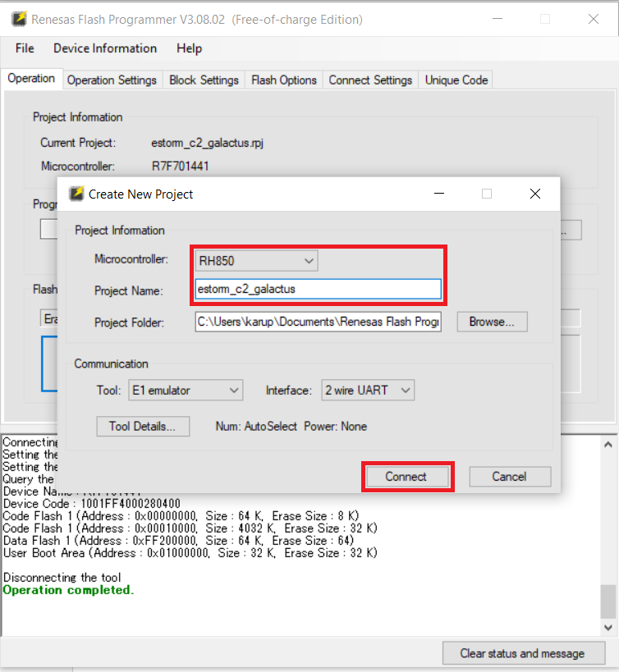This screenshot has height=672, width=619.
Task: Click the 'Device Code : 1001FF4000280400' log line
Action: [x=92, y=504]
